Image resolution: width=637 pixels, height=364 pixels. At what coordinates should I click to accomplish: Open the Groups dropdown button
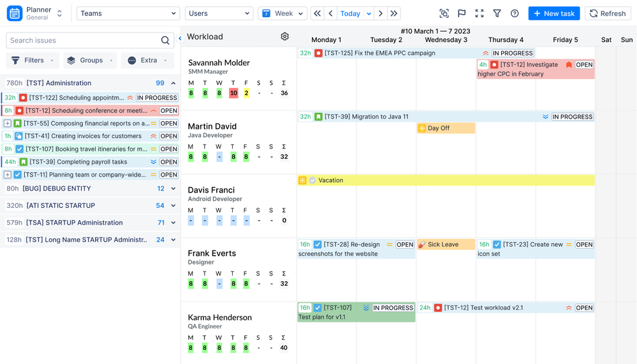[x=90, y=60]
